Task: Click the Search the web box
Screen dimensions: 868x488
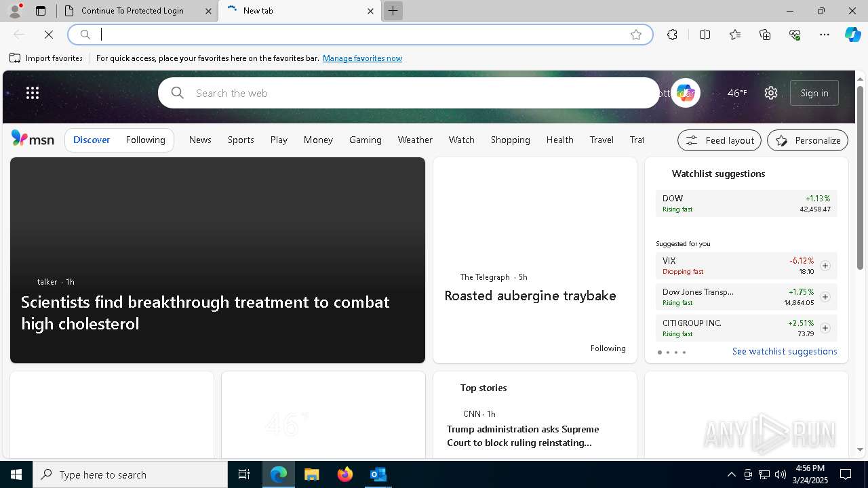Action: tap(409, 93)
